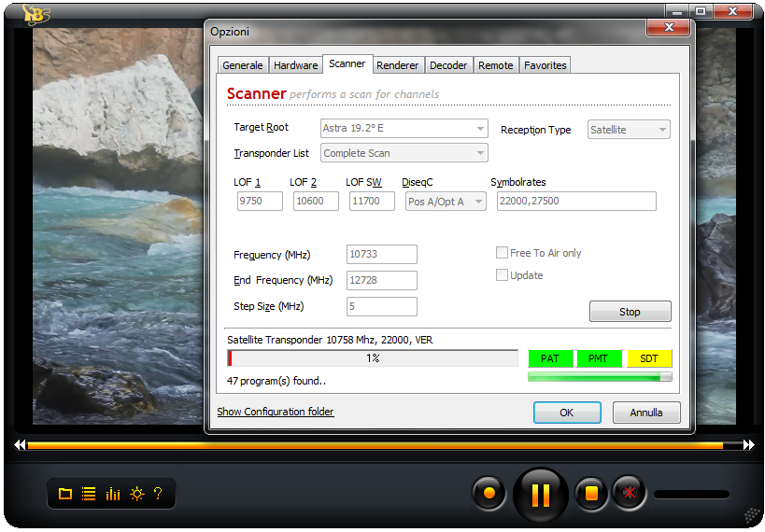
Task: Click the green PAT indicator
Action: [x=550, y=358]
